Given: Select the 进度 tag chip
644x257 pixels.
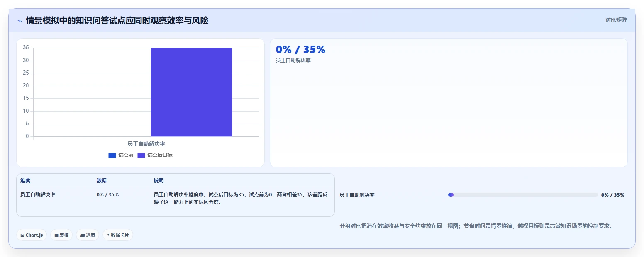Looking at the screenshot, I should coord(88,235).
